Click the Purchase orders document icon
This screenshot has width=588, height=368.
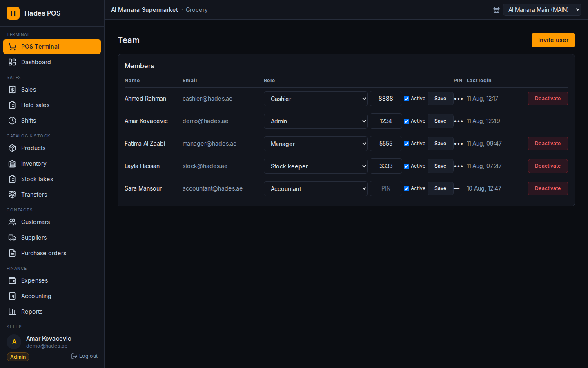[x=12, y=253]
